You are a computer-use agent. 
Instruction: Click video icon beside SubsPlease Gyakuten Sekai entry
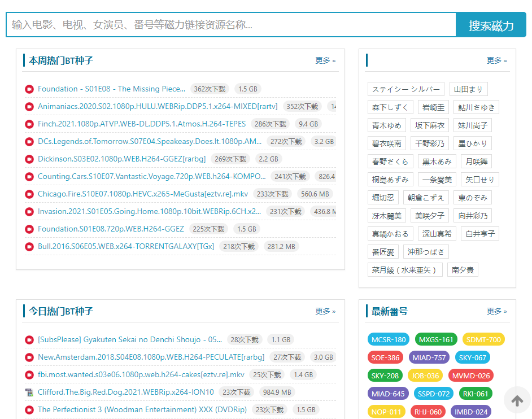pos(29,340)
